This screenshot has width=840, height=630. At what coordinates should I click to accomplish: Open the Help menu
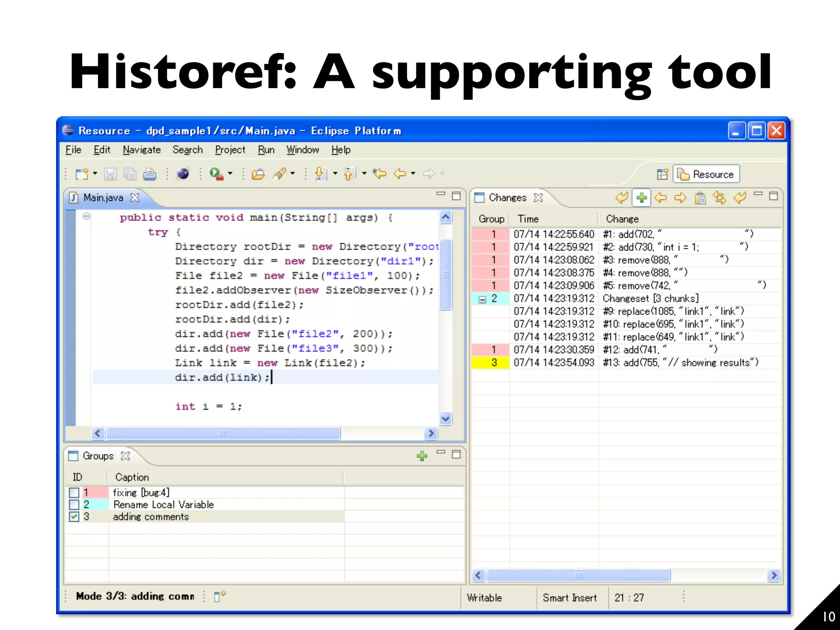341,150
